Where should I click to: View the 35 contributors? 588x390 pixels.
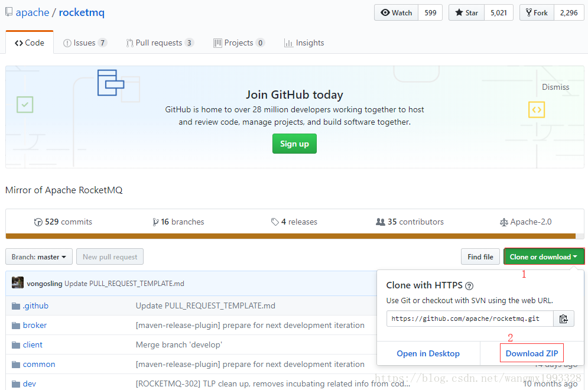[x=410, y=222]
